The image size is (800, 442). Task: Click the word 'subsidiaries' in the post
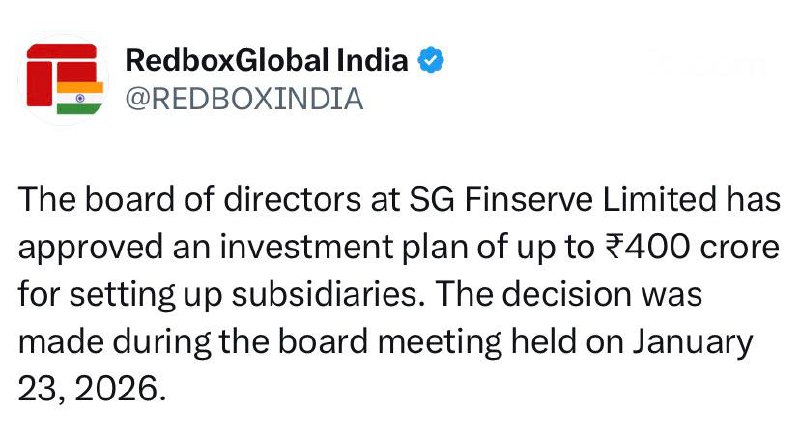coord(324,294)
